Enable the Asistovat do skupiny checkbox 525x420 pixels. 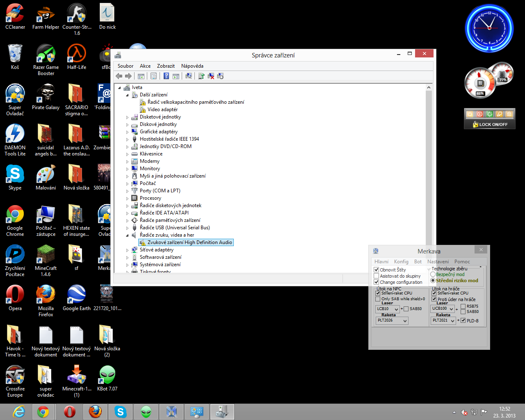(x=377, y=276)
